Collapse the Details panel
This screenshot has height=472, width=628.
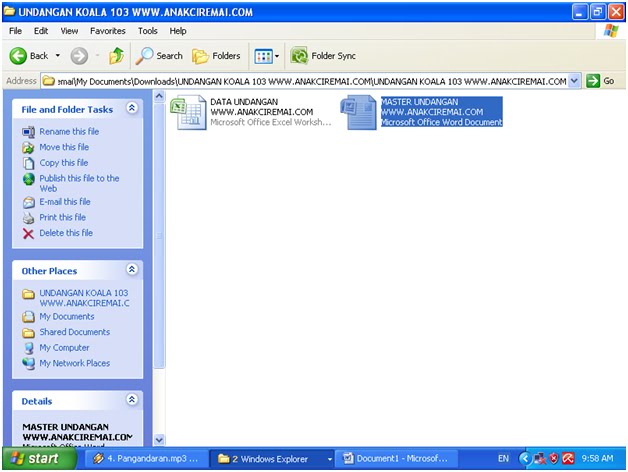[x=132, y=399]
